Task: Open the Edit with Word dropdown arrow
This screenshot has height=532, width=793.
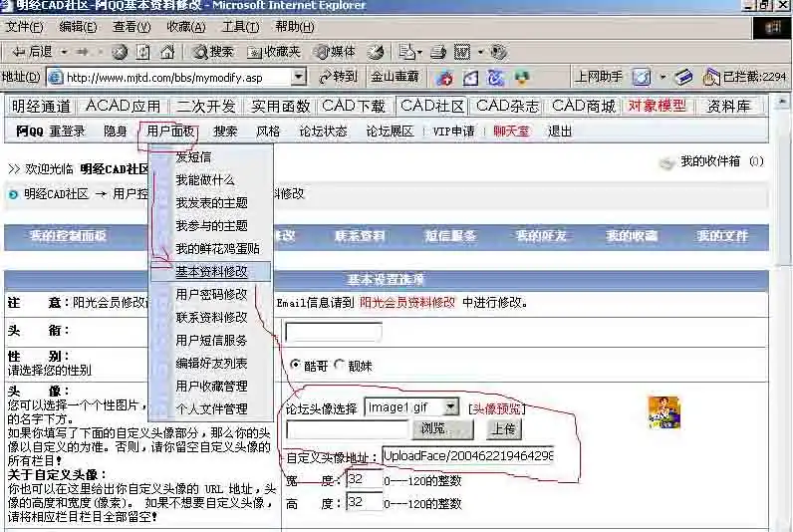Action: click(x=480, y=52)
